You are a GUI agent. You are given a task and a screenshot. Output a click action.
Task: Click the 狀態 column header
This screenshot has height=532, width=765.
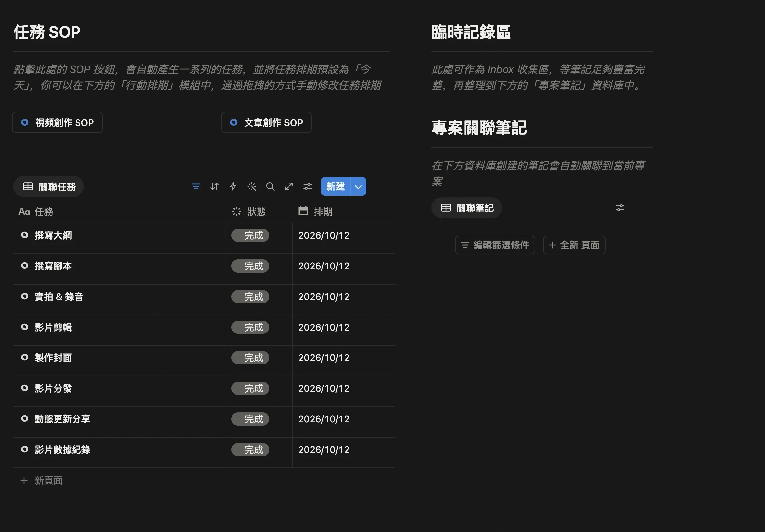[259, 211]
